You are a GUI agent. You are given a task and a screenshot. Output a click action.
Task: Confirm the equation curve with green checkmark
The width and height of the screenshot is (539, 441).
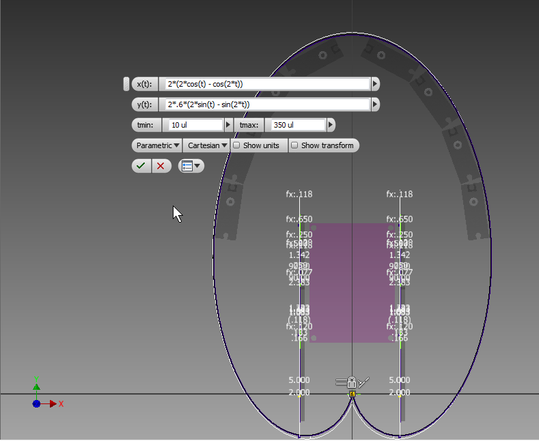click(x=141, y=166)
